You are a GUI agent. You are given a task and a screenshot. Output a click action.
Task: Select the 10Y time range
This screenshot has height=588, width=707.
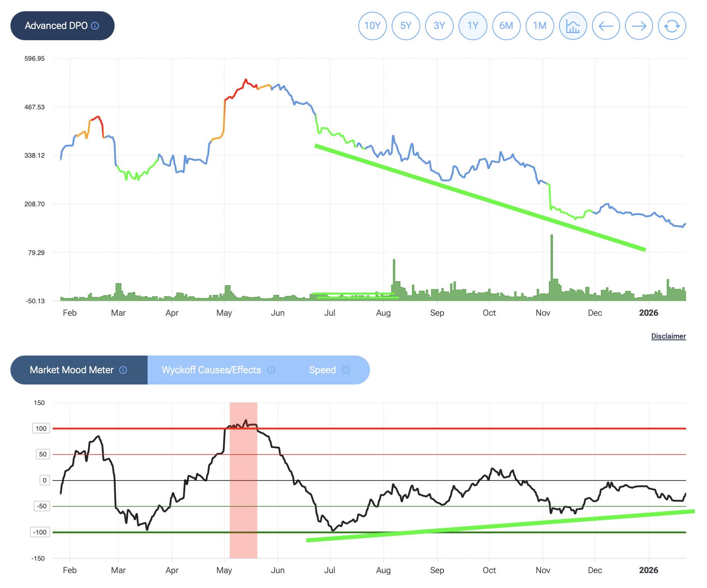tap(372, 26)
